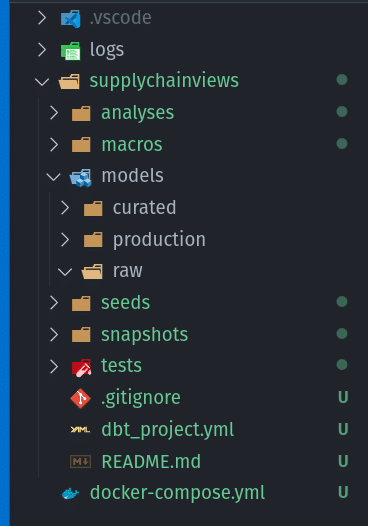Viewport: 368px width, 526px height.
Task: Select the snapshots folder
Action: 145,335
